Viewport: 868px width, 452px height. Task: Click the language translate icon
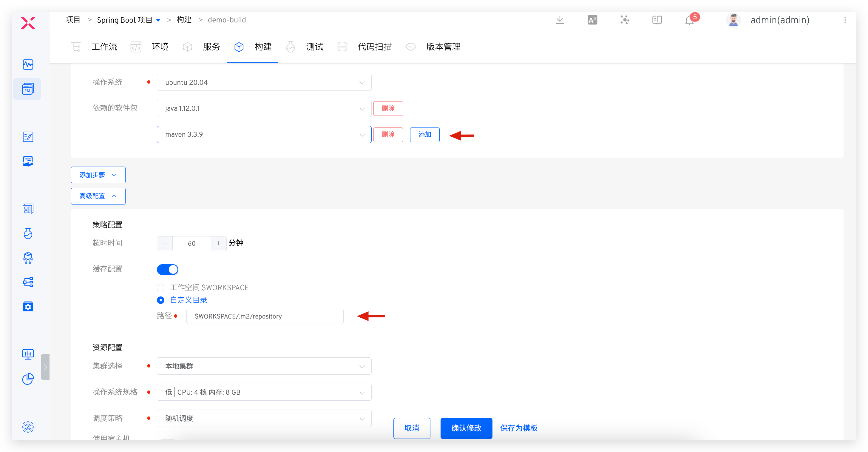592,20
